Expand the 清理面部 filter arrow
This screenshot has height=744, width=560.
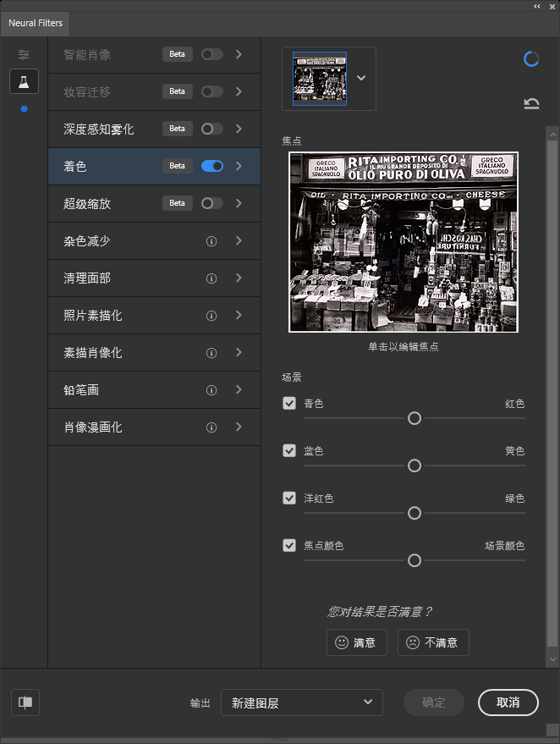tap(239, 278)
